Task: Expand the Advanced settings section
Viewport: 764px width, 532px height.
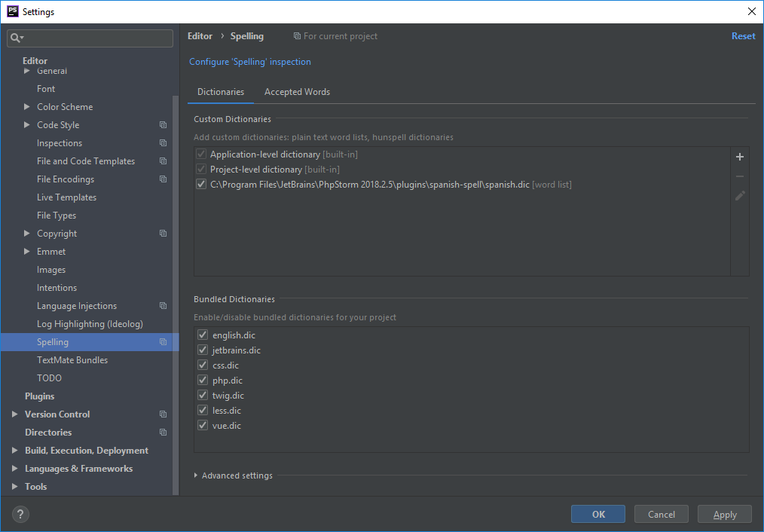Action: (195, 475)
